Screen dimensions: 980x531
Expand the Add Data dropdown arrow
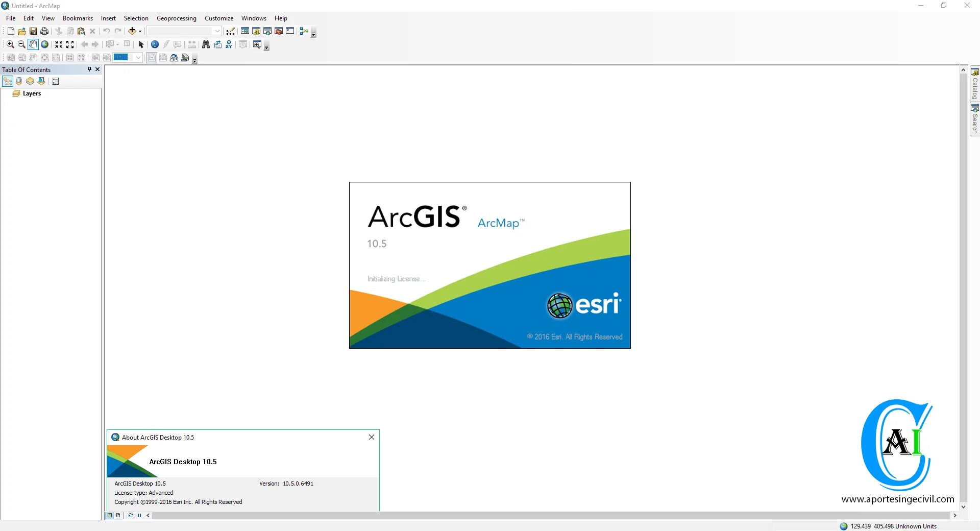click(140, 31)
